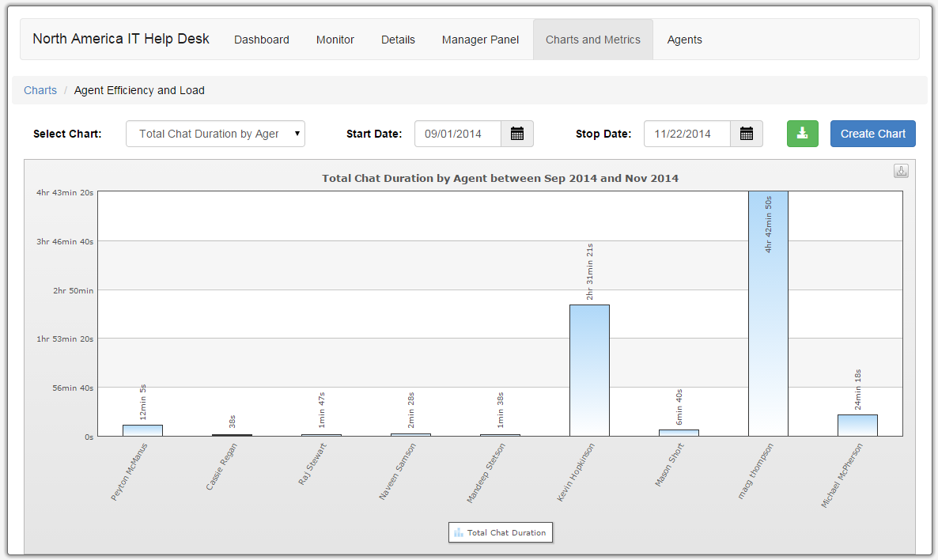Click the '24min 18s' bar label
938x560 pixels.
[857, 389]
